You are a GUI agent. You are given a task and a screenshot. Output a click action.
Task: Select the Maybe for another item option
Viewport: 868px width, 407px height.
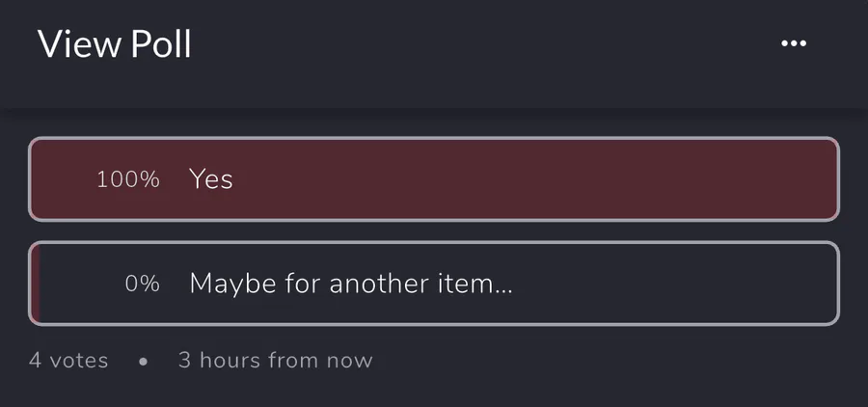click(434, 284)
